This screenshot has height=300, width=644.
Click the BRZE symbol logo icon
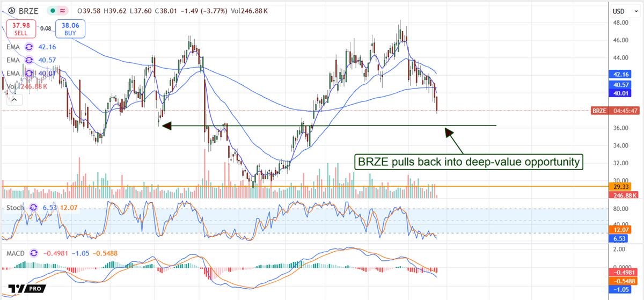click(x=12, y=10)
